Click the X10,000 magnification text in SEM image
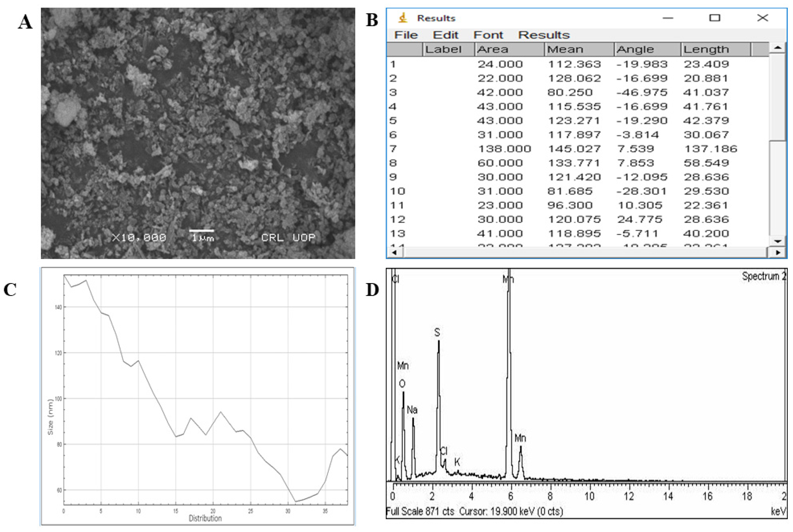Screen dimensions: 793x532 [x=139, y=238]
